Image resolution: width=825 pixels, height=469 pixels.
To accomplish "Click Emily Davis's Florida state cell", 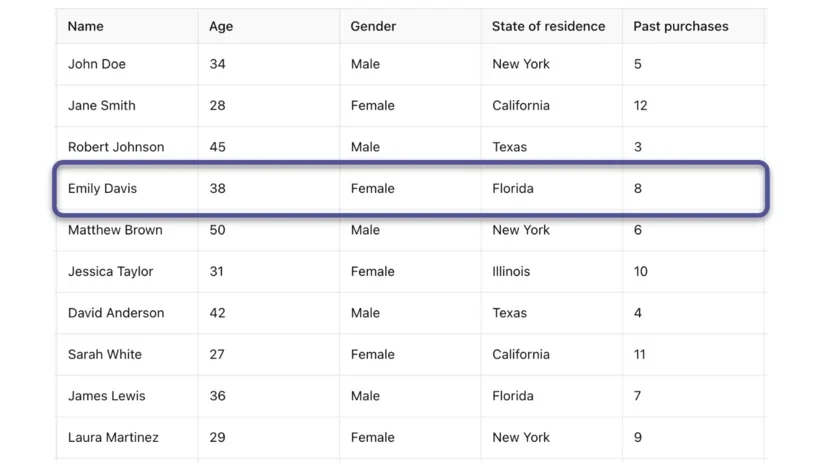I will (513, 188).
